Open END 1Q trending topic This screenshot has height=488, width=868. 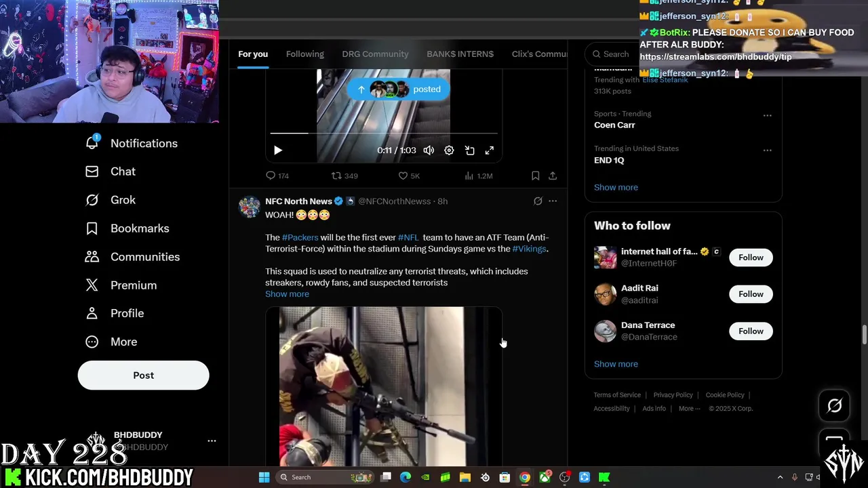pos(609,160)
